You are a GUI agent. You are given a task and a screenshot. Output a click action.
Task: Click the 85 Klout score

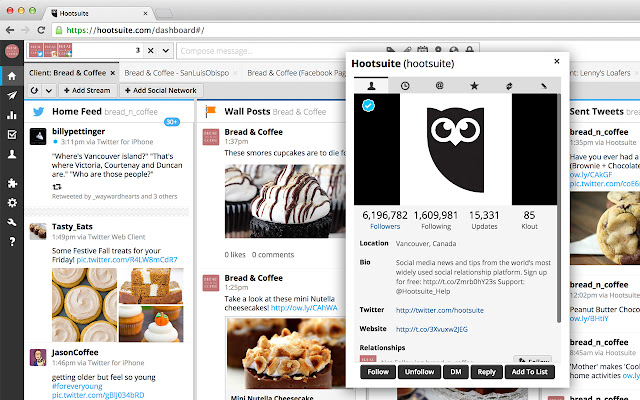click(529, 215)
